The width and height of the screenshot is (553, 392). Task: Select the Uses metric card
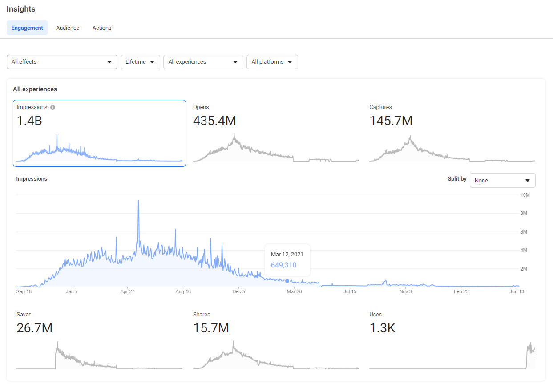(452, 340)
